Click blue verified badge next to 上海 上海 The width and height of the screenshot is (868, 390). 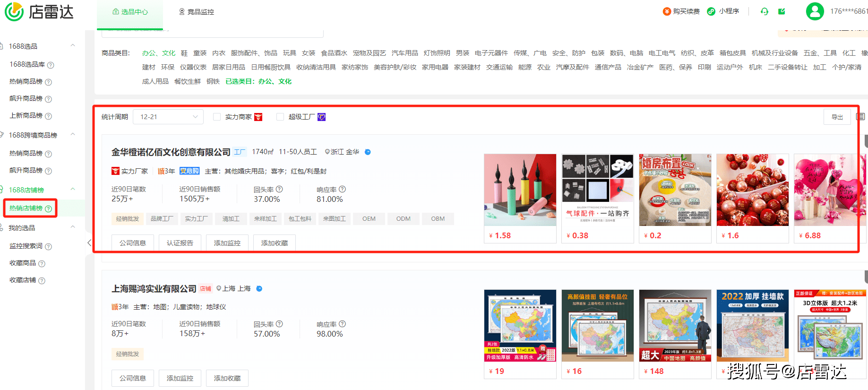pyautogui.click(x=259, y=288)
